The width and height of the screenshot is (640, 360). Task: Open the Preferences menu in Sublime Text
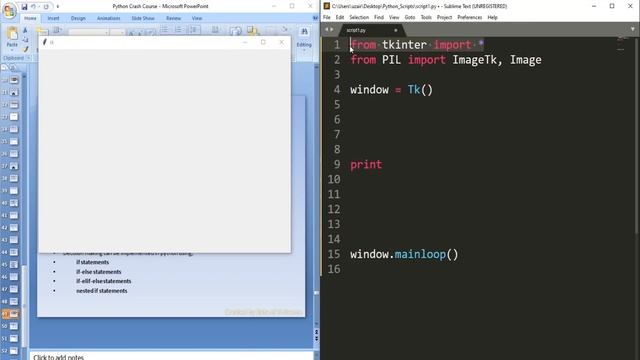click(x=469, y=18)
